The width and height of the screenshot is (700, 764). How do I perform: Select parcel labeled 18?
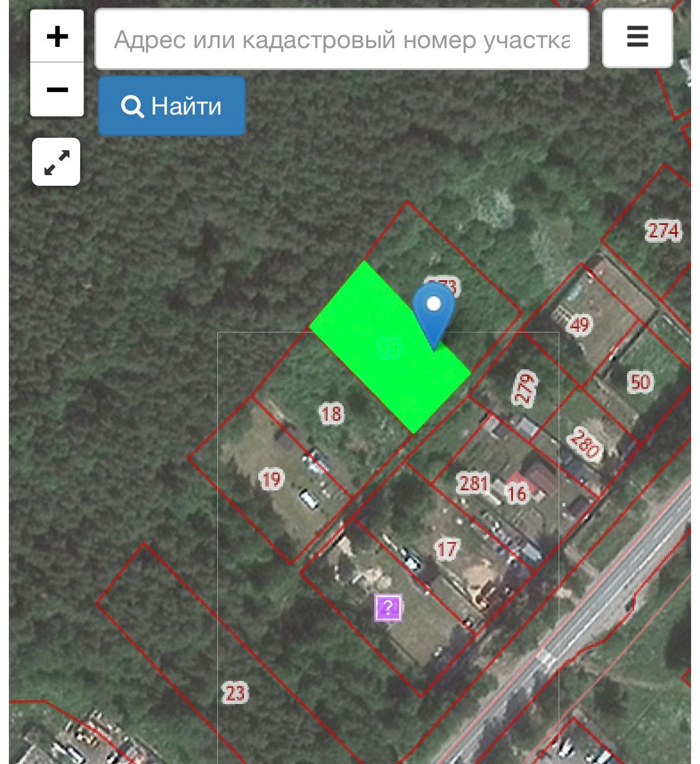click(331, 413)
